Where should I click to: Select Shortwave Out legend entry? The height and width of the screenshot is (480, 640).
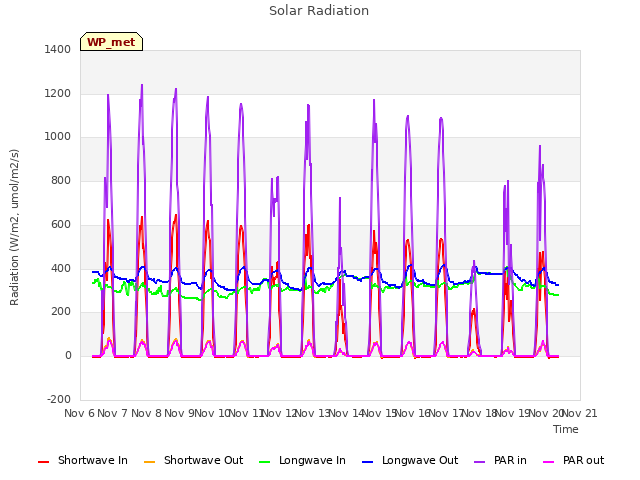pos(193,460)
